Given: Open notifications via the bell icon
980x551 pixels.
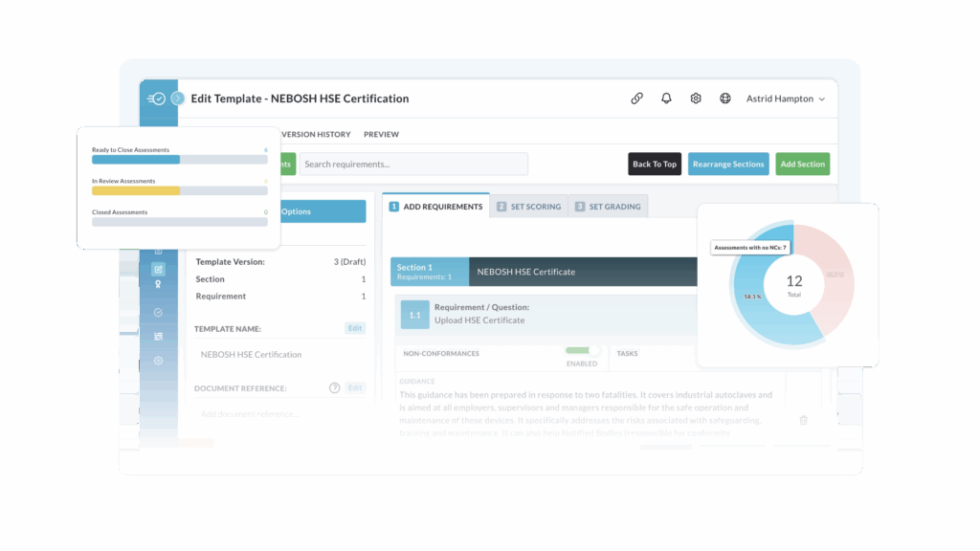Looking at the screenshot, I should pos(666,98).
